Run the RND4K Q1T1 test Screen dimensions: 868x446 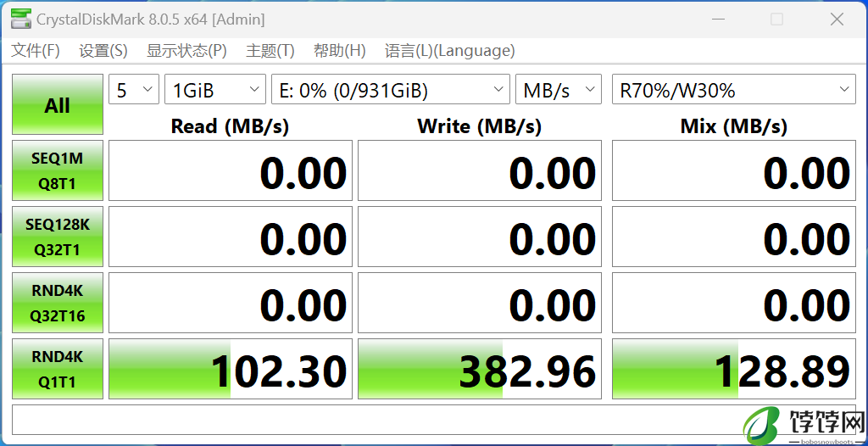pos(58,369)
